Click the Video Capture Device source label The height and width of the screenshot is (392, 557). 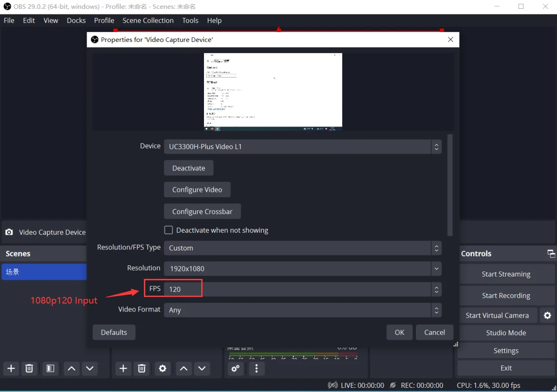(x=52, y=232)
